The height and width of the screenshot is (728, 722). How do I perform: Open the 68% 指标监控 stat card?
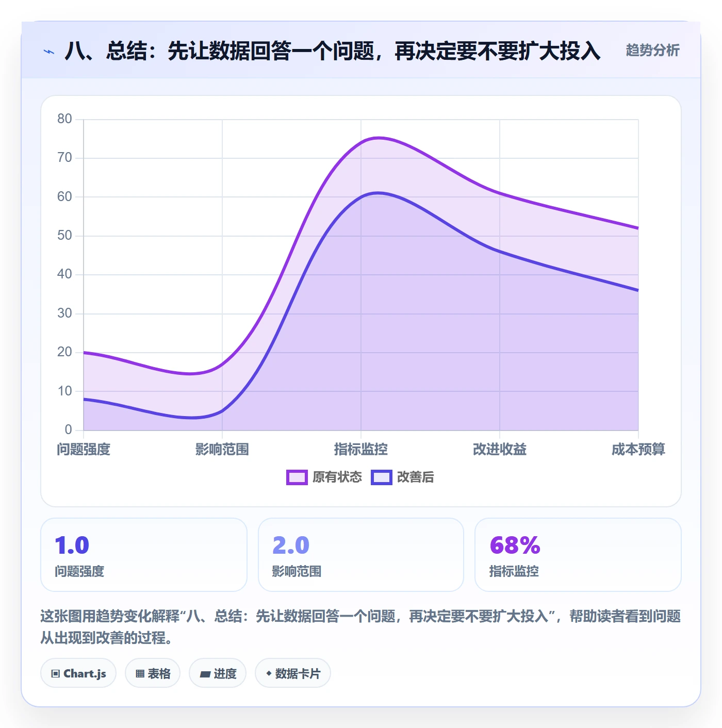point(578,555)
